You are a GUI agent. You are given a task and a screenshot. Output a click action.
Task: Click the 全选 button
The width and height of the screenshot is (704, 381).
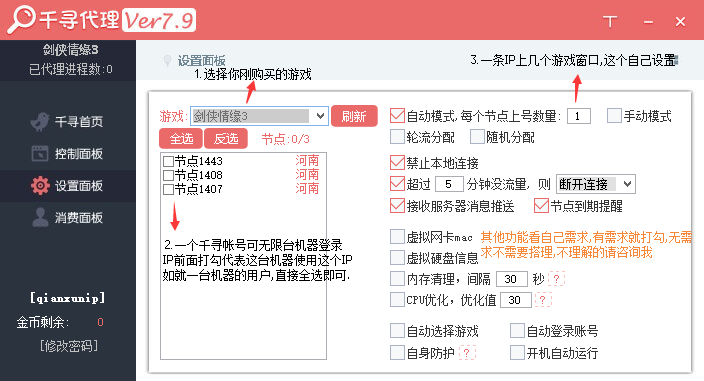click(181, 139)
